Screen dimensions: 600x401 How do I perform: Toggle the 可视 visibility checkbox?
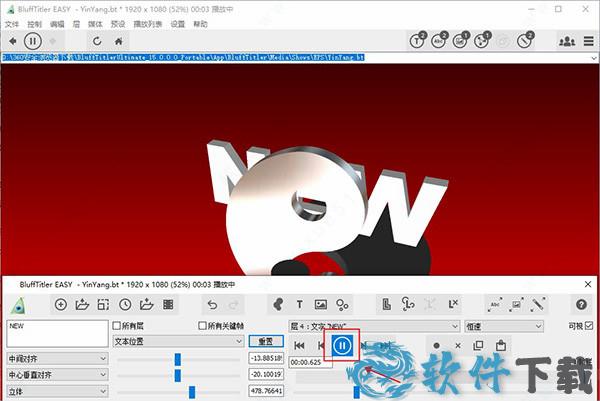coord(588,326)
